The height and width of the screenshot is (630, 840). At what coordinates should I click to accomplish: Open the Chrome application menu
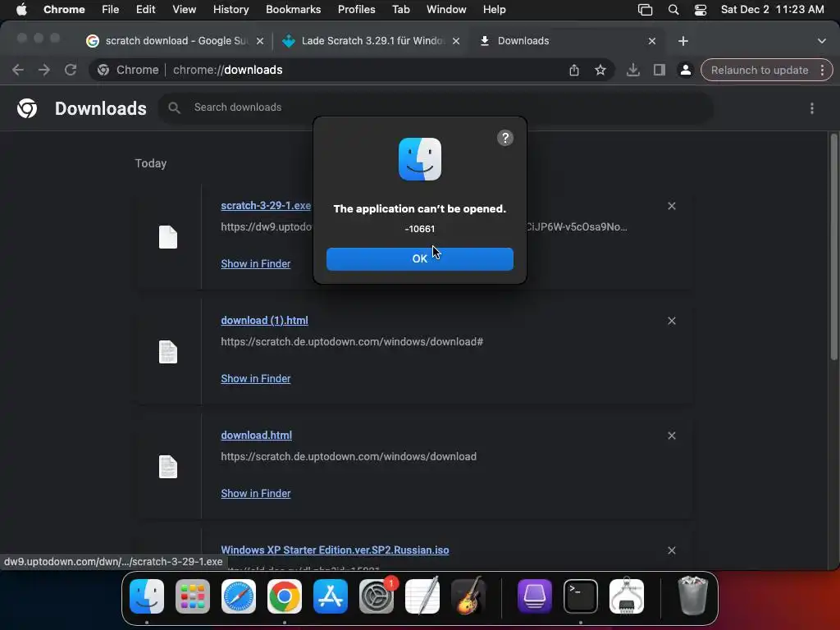(x=64, y=10)
